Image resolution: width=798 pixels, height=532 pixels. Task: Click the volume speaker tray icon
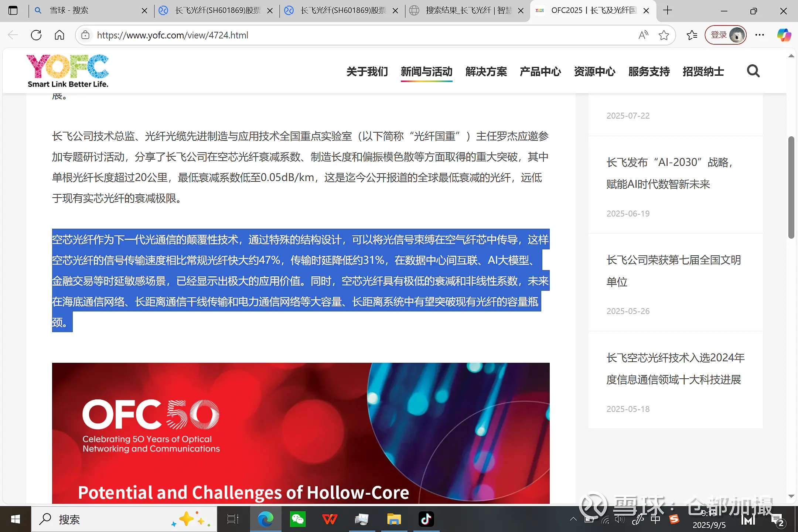pyautogui.click(x=619, y=520)
